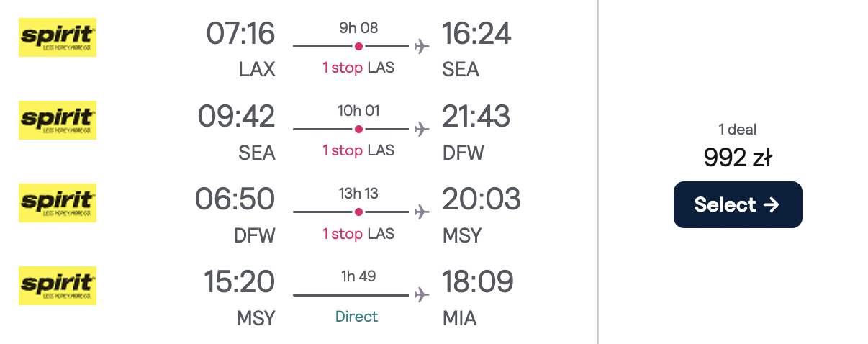Click the arrow inside the Select button

point(772,205)
